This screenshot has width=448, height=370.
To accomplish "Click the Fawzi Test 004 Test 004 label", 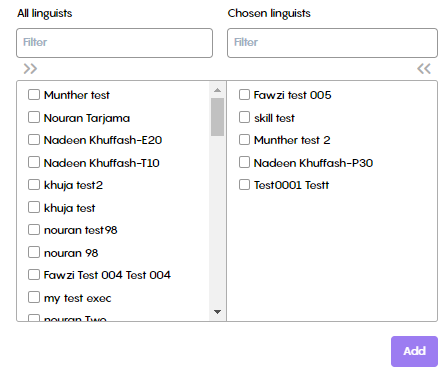I will (x=107, y=275).
